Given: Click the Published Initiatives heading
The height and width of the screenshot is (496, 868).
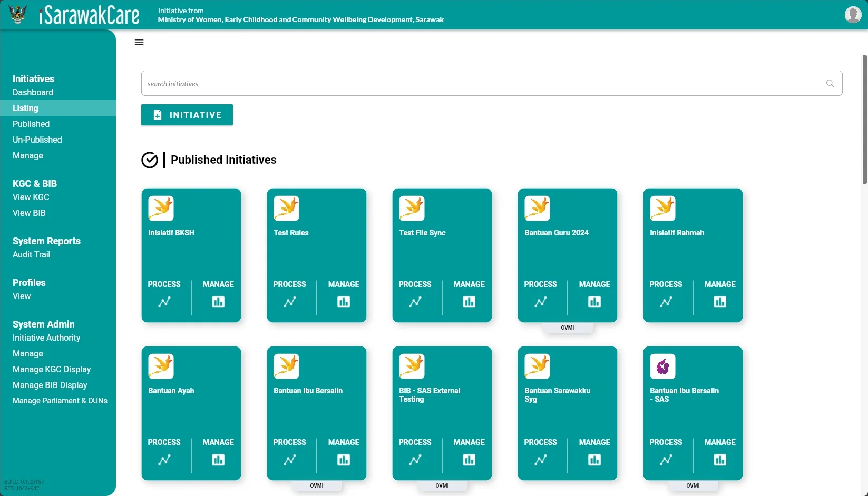Looking at the screenshot, I should (223, 160).
